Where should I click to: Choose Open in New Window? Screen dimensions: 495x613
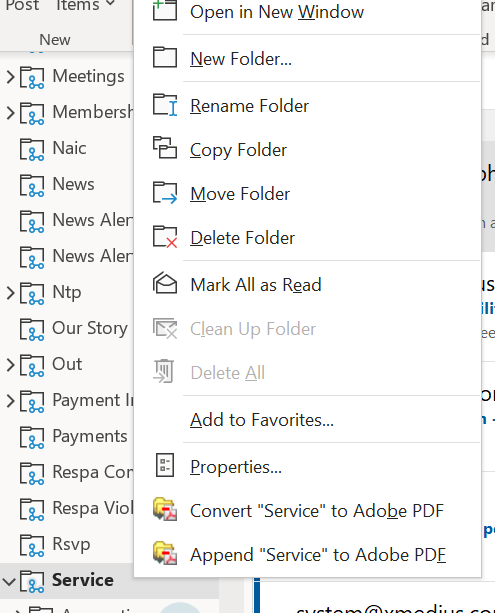[x=277, y=12]
